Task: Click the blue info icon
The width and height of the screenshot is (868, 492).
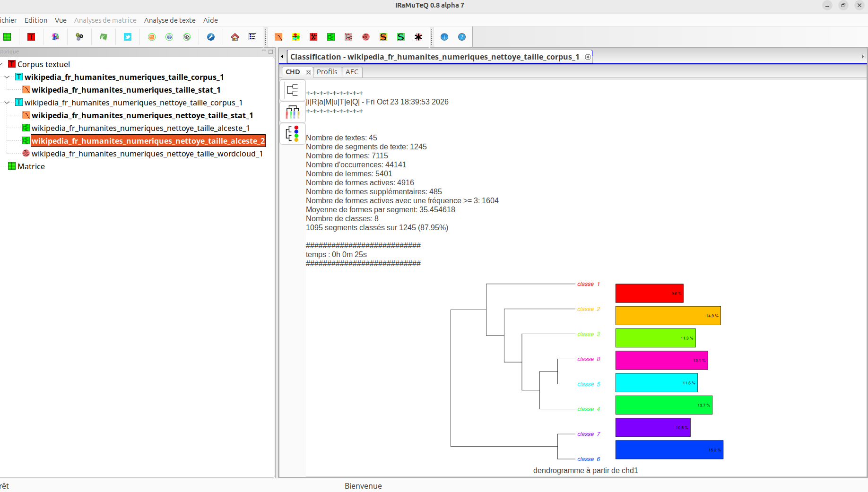Action: tap(444, 37)
